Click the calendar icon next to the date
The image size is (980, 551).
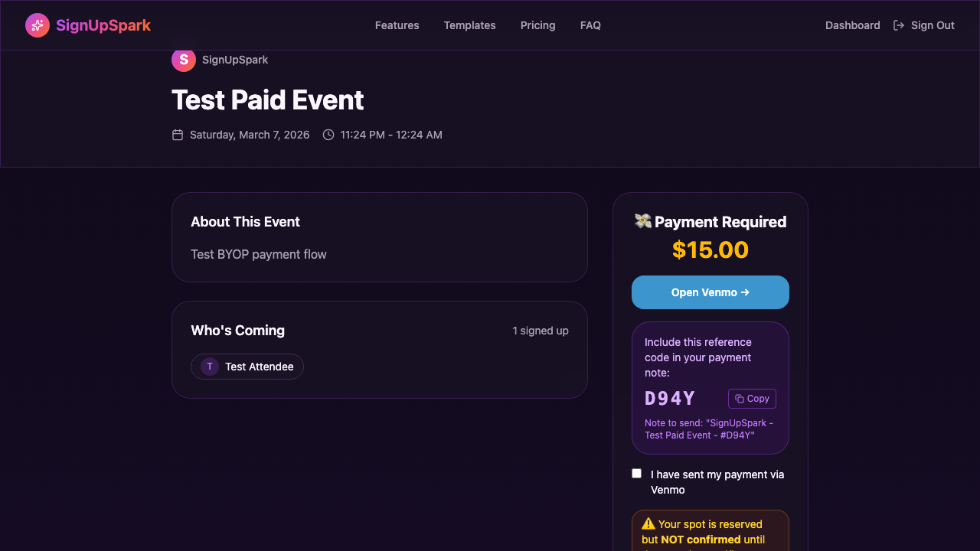pos(177,134)
